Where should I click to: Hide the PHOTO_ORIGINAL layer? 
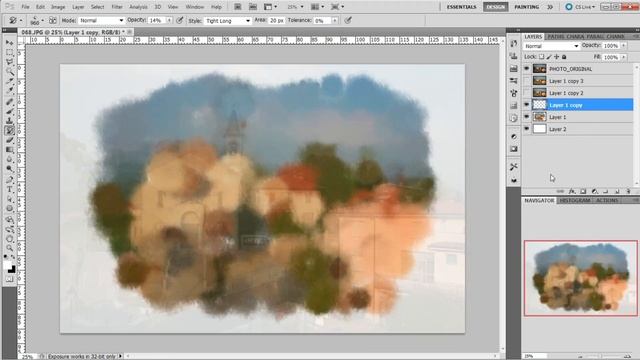tap(527, 69)
